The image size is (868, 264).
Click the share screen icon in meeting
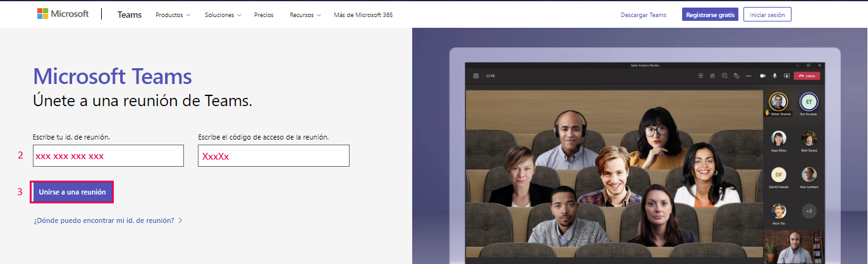786,76
